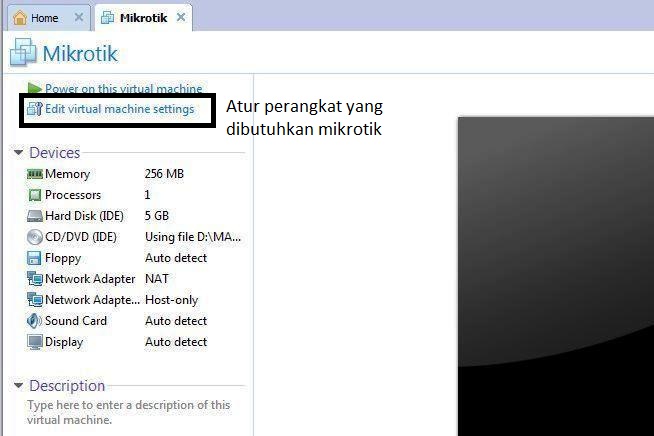Click the NAT Network Adapter icon
This screenshot has width=654, height=436.
click(x=35, y=279)
